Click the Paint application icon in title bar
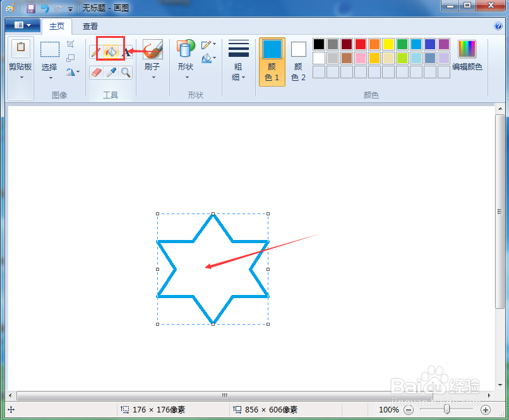The height and width of the screenshot is (420, 509). coord(10,8)
